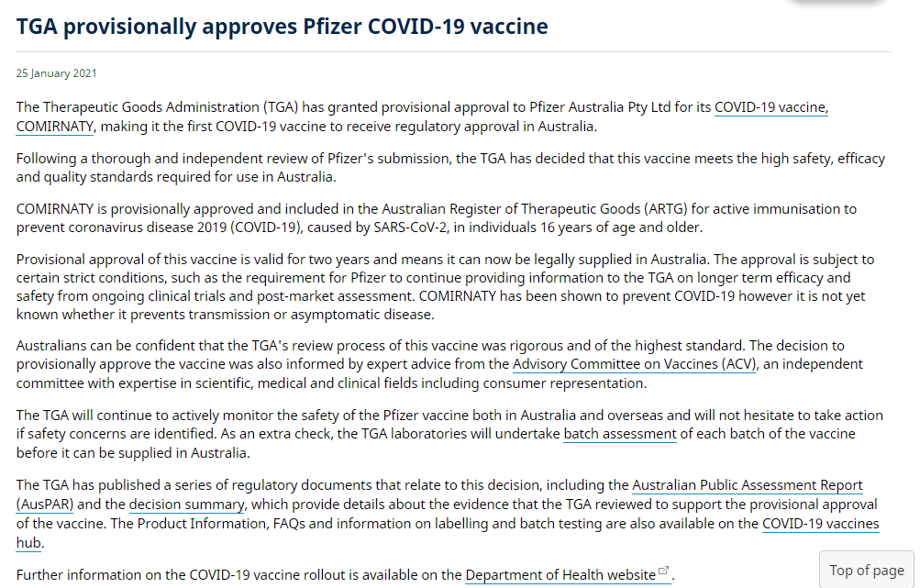Open the Australian Public Assessment Report link
This screenshot has height=588, width=920.
point(747,485)
